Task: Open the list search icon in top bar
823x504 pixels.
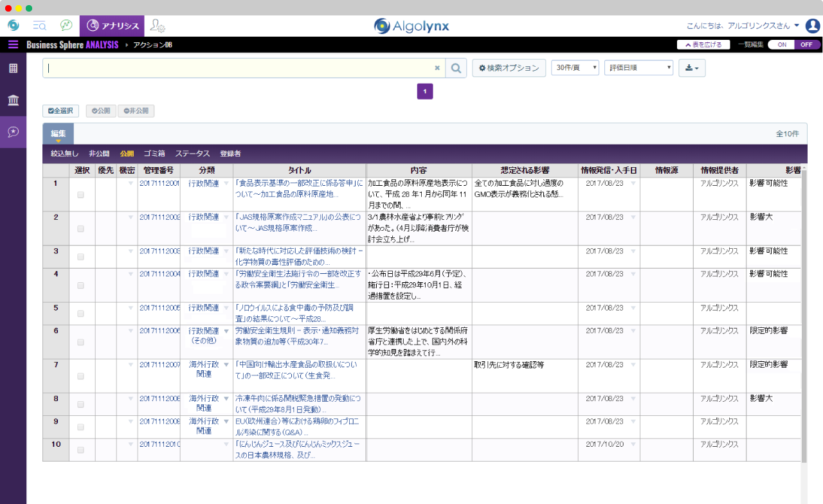Action: pos(39,26)
